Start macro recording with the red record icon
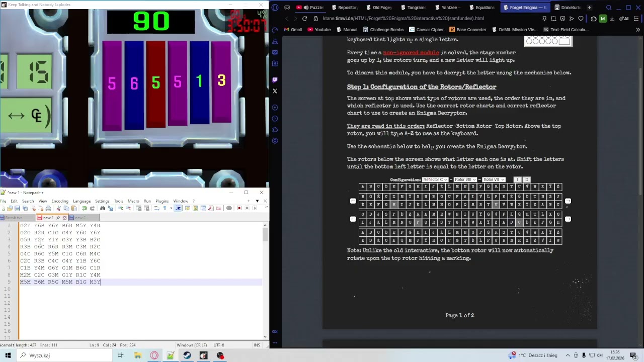The height and width of the screenshot is (362, 644). point(239,208)
